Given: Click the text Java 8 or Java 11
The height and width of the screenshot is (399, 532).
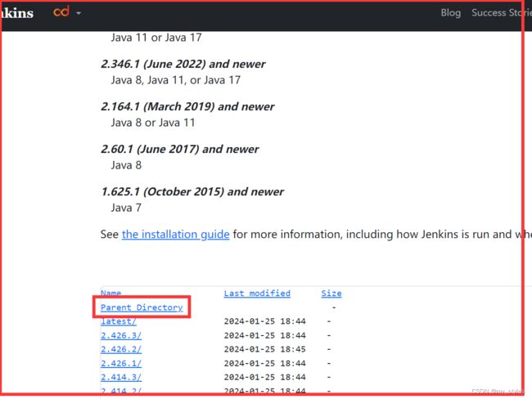Looking at the screenshot, I should [153, 123].
